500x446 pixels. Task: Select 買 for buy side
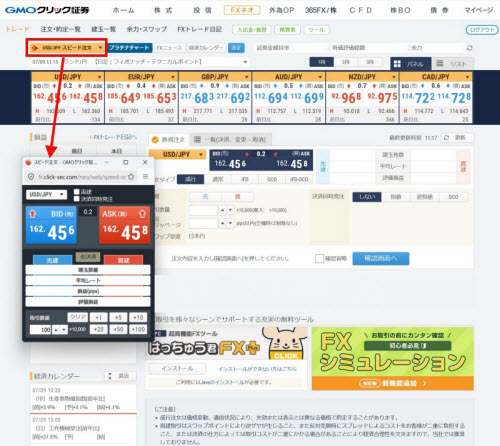237,197
